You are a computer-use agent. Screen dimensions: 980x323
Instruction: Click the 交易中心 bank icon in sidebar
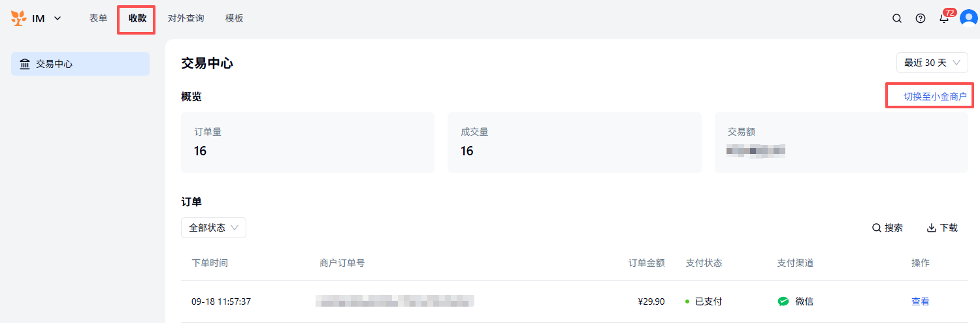25,64
